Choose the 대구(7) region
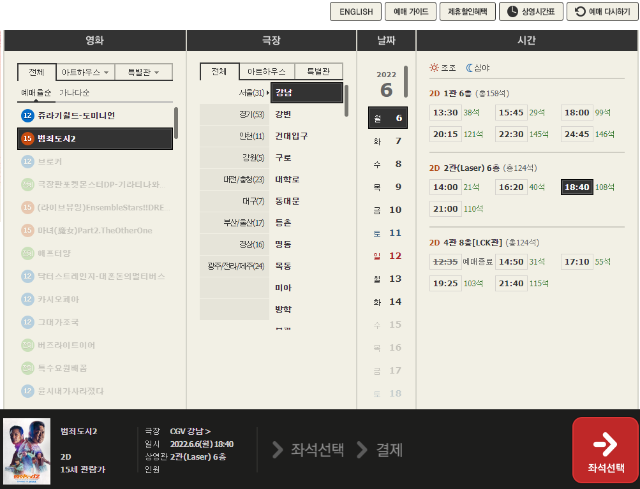The width and height of the screenshot is (640, 489). tap(235, 201)
